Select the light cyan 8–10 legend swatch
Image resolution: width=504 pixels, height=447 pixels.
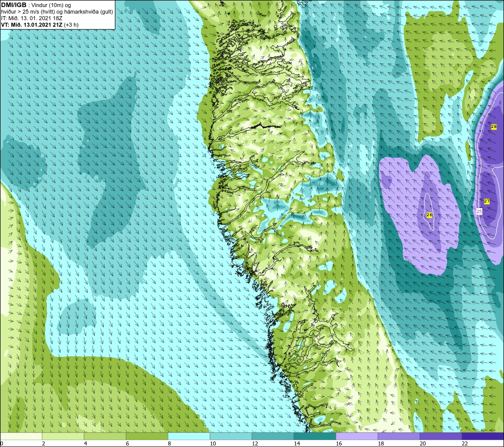[x=189, y=436]
